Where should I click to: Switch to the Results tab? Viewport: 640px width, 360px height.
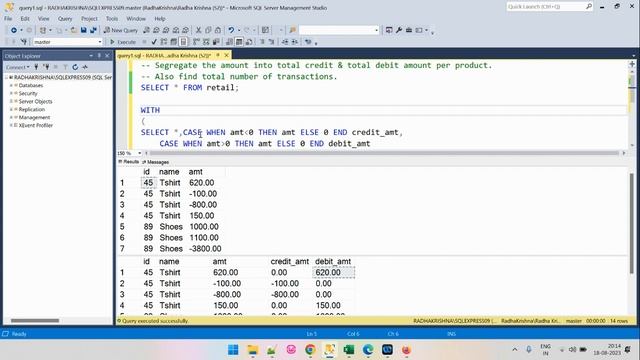[129, 162]
